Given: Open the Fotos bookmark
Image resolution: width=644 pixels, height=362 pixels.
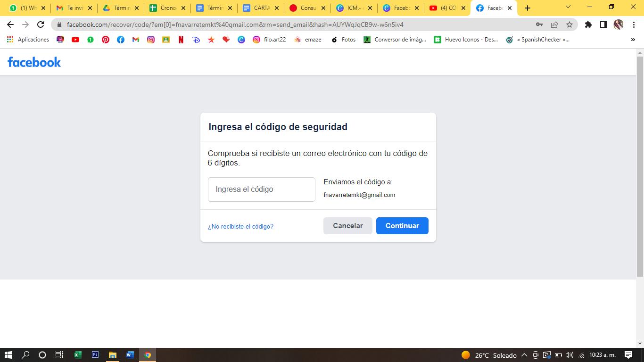Looking at the screenshot, I should pyautogui.click(x=344, y=40).
